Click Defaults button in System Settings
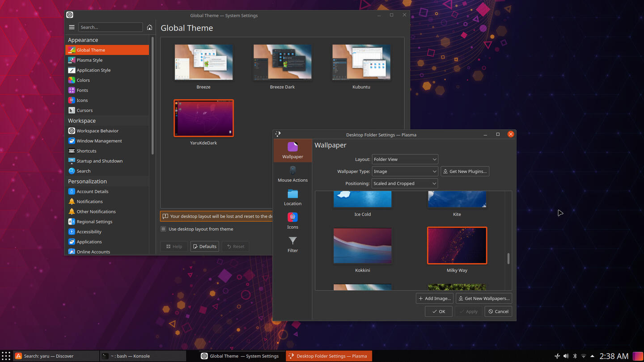 pos(204,246)
